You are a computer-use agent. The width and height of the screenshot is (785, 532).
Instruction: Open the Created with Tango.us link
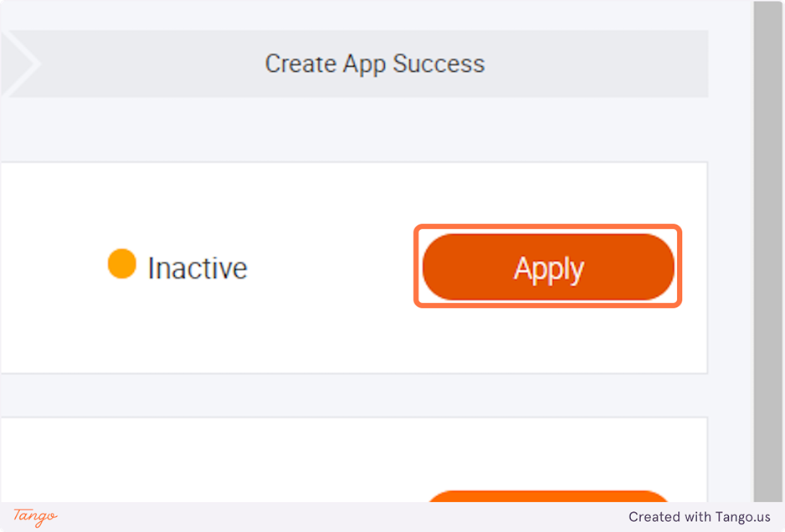699,517
